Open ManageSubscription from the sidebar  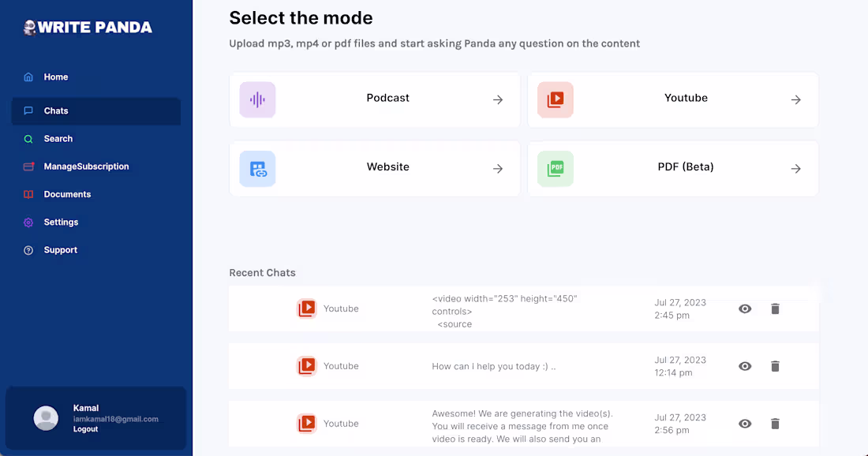[87, 166]
